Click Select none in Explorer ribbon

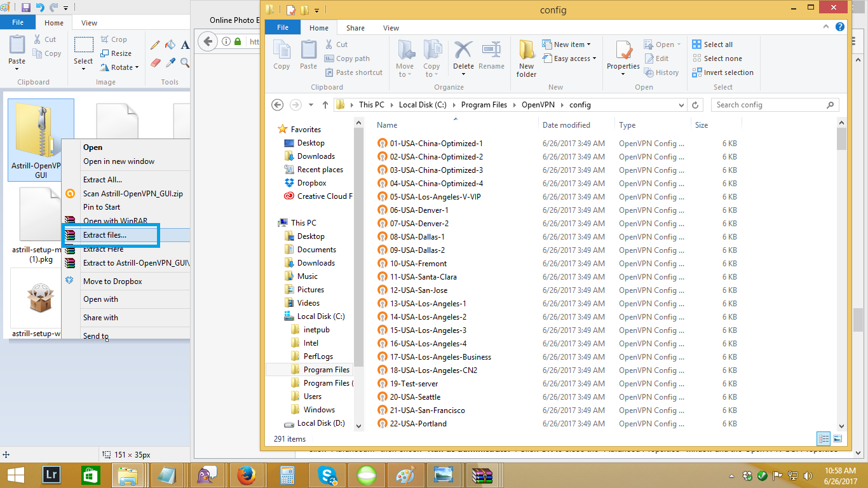click(x=717, y=58)
